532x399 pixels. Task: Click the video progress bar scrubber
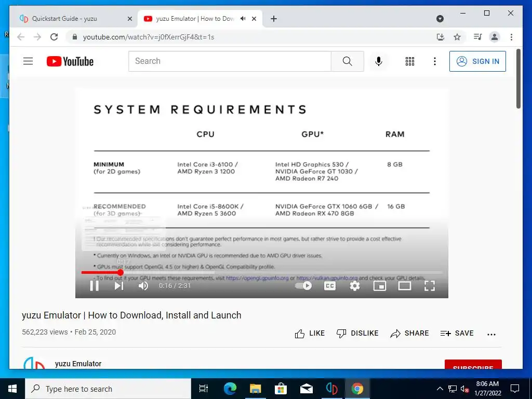121,272
